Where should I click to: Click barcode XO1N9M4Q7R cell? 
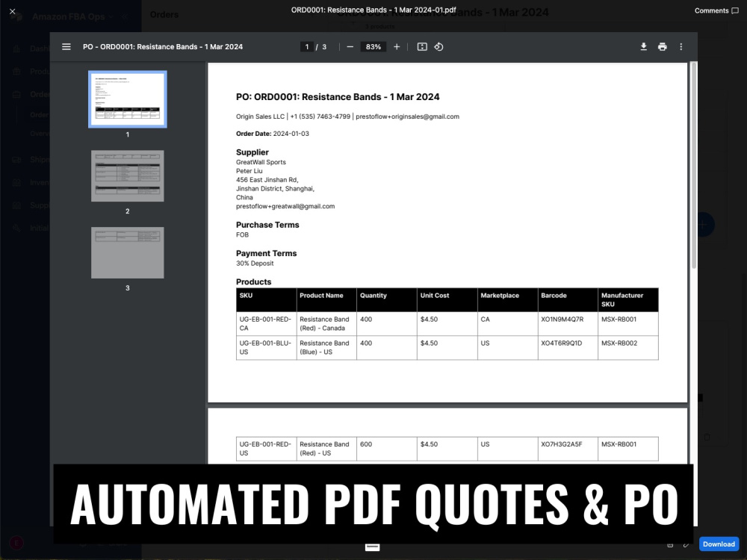[x=568, y=324]
